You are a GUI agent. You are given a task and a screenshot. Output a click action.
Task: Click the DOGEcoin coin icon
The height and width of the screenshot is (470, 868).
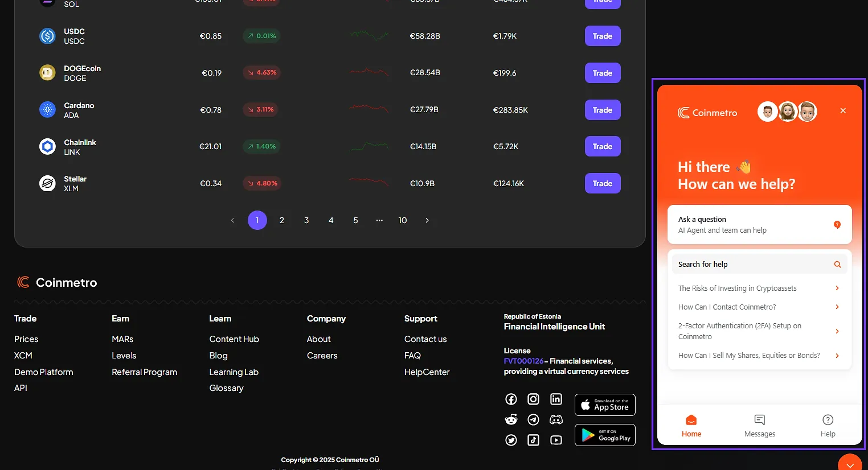[x=47, y=73]
